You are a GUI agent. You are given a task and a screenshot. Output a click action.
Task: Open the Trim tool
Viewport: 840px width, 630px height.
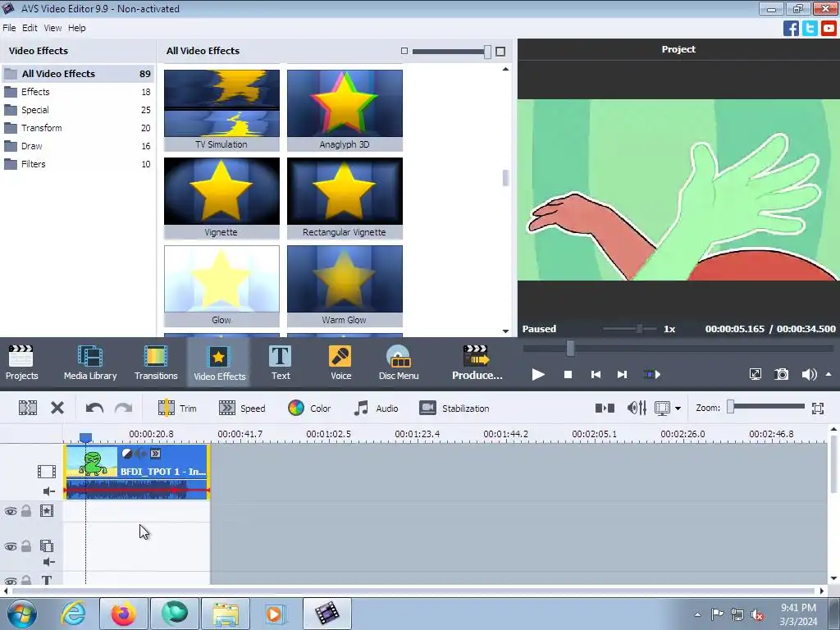point(177,409)
